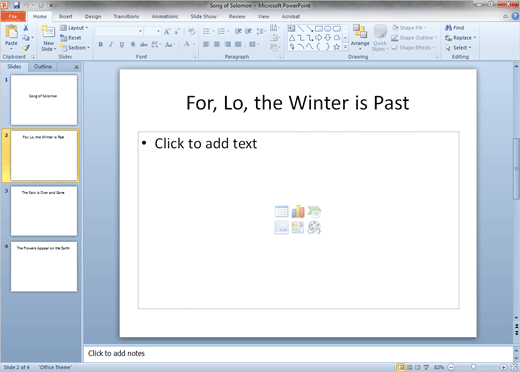Screen dimensions: 520x372
Task: Close the Slides pane with X
Action: tap(76, 67)
